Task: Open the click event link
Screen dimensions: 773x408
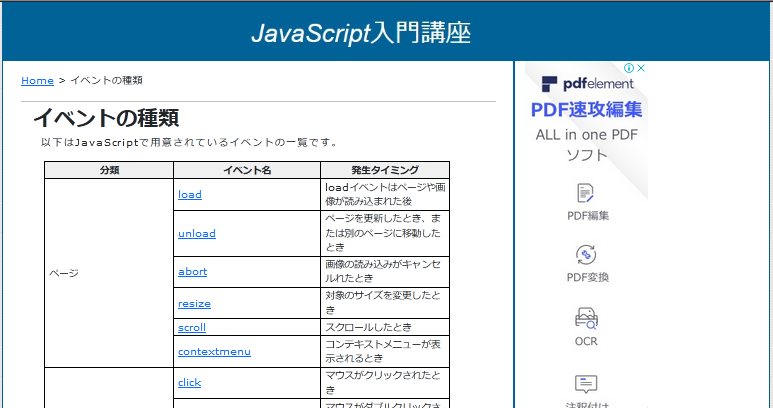Action: [x=189, y=382]
